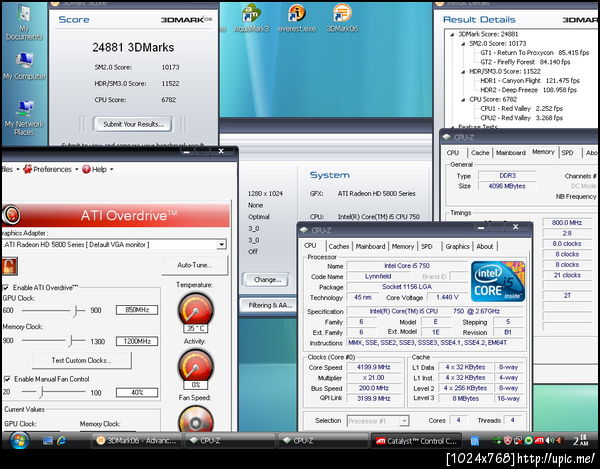Open the Help menu in Catalyst
The width and height of the screenshot is (600, 469).
(98, 169)
